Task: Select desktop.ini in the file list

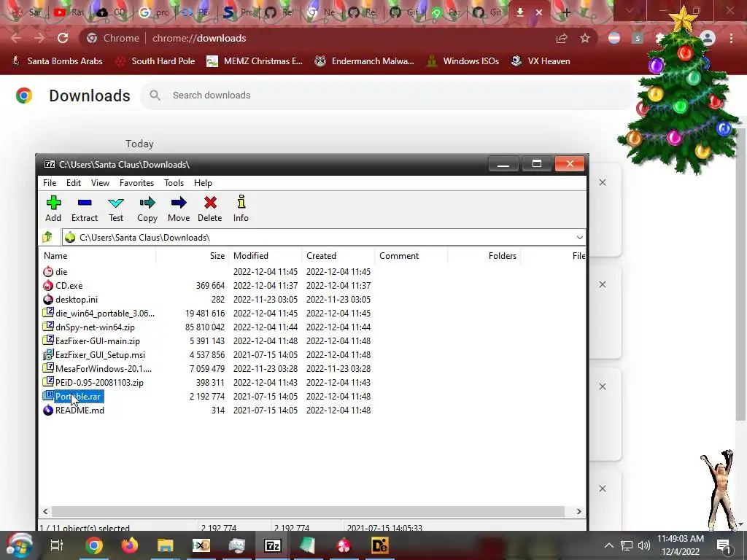Action: (x=76, y=300)
